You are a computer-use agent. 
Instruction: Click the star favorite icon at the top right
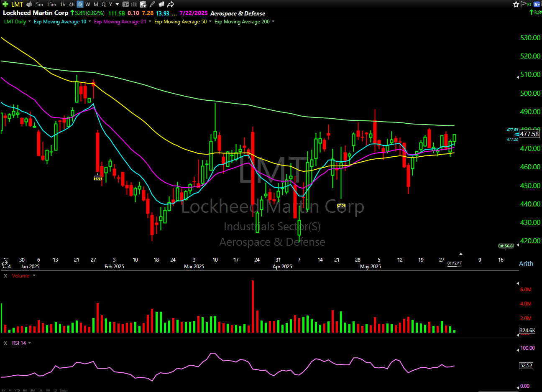pyautogui.click(x=516, y=4)
